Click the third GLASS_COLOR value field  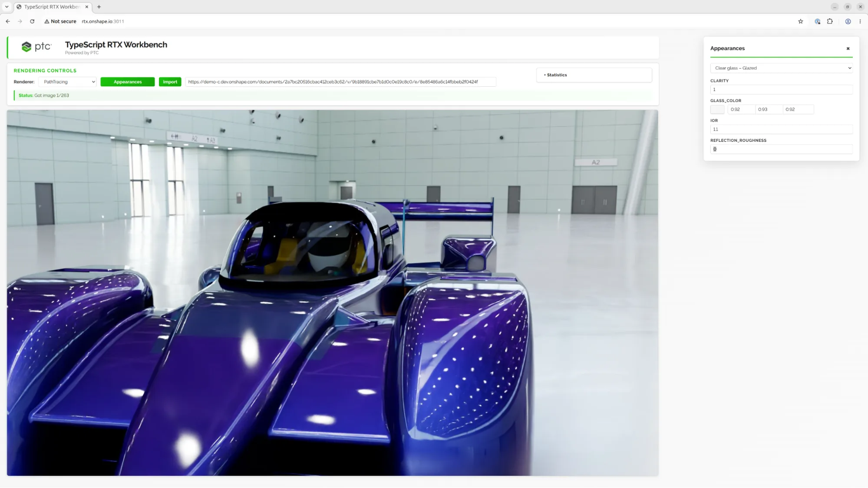799,109
